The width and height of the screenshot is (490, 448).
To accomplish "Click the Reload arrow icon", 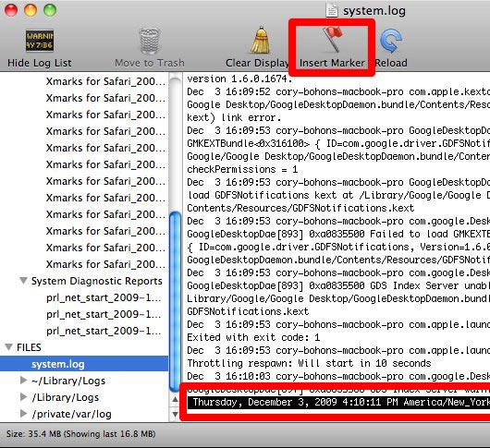I will point(391,41).
